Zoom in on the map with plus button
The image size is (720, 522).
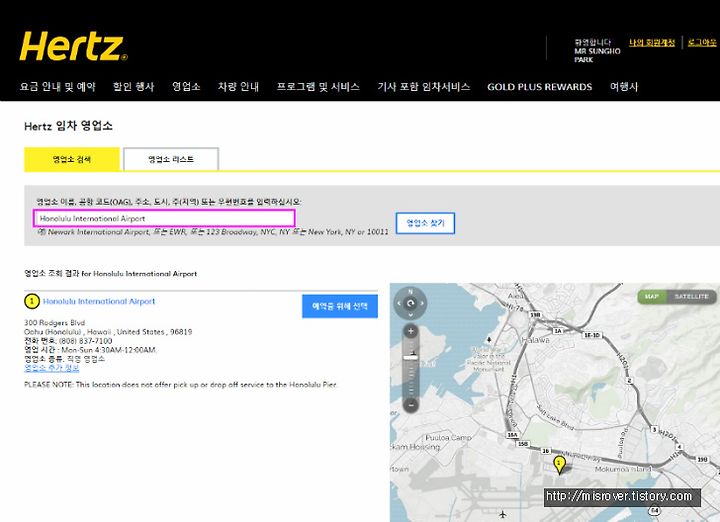click(411, 331)
